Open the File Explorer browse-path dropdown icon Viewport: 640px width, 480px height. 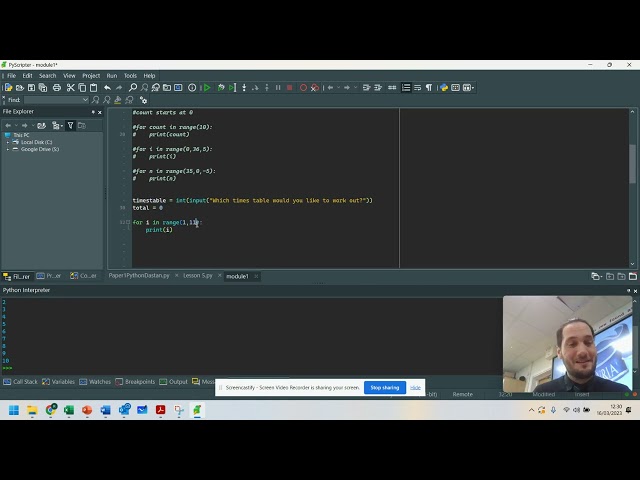click(x=57, y=125)
